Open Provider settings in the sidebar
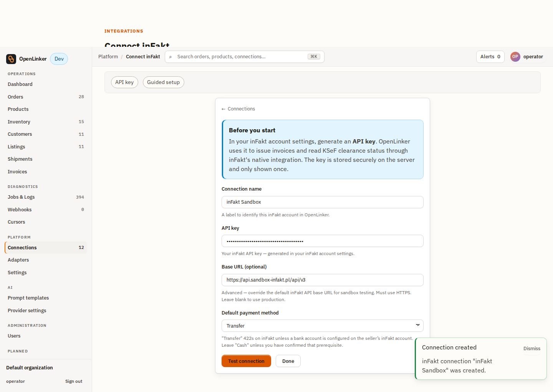The height and width of the screenshot is (392, 553). tap(46, 310)
